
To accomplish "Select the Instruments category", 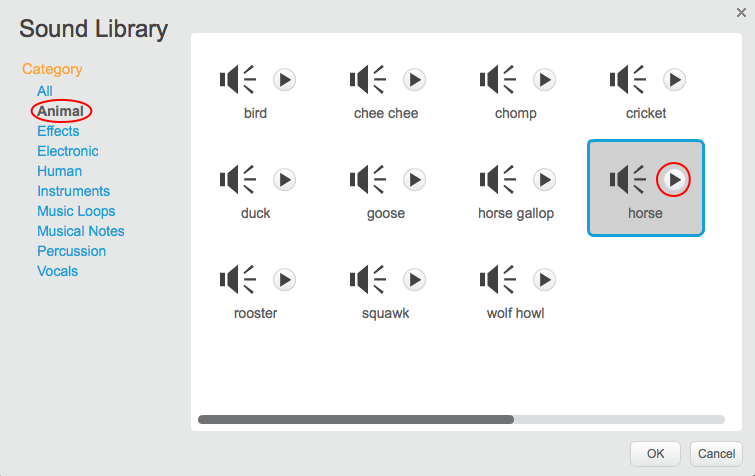I will coord(74,191).
